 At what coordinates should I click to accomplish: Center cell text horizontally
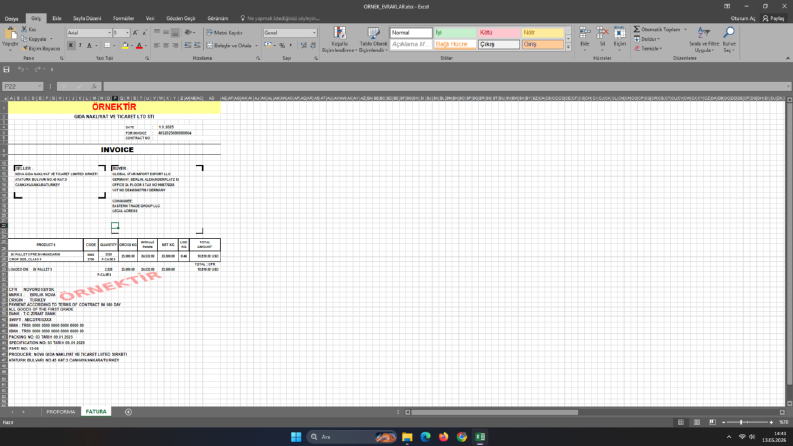pos(166,46)
